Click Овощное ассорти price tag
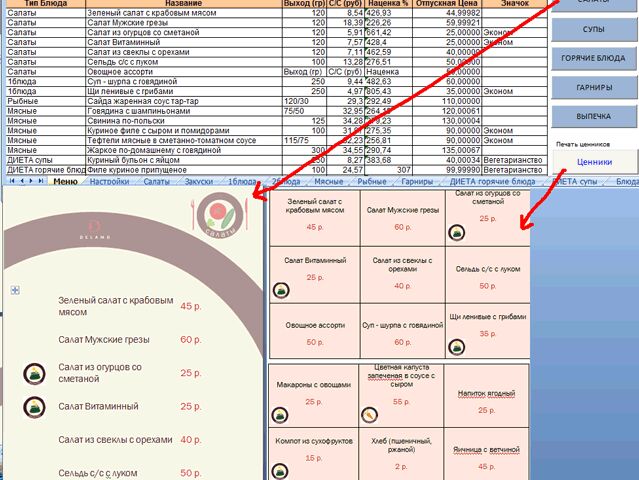Image resolution: width=639 pixels, height=480 pixels. tap(315, 331)
